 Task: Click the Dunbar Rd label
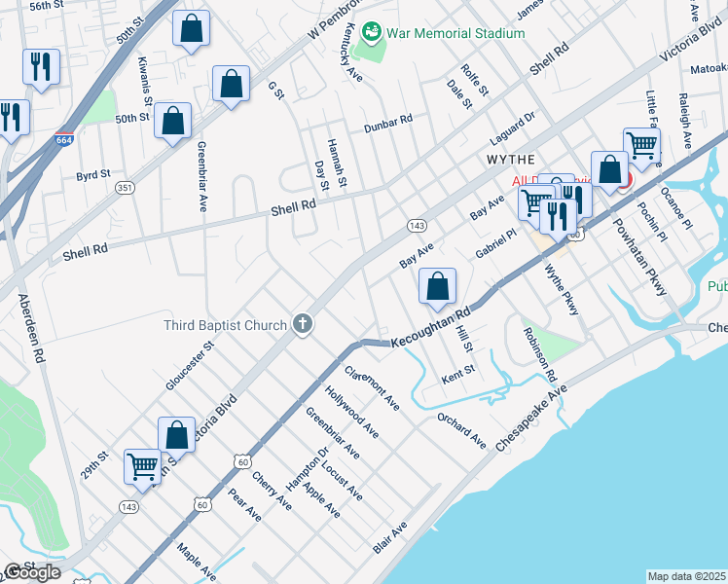[x=388, y=123]
